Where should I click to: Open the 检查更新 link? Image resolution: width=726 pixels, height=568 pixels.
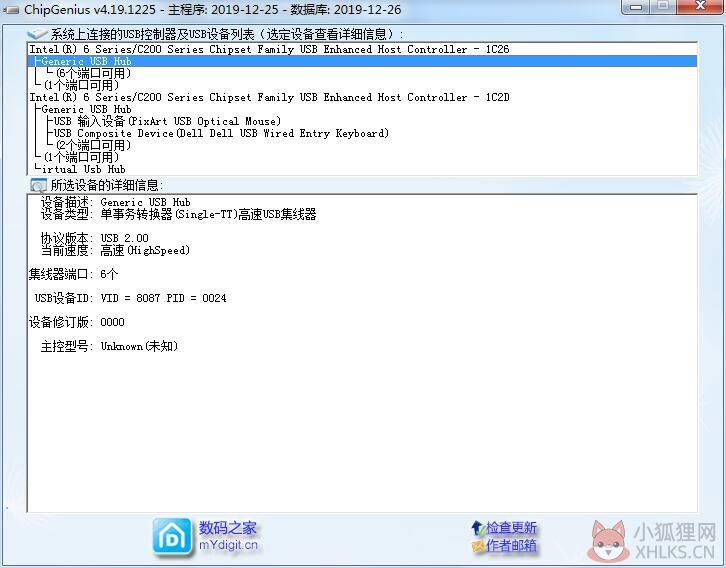tap(511, 528)
